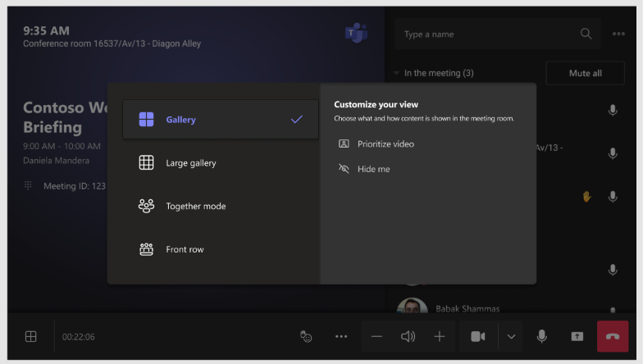Click the Meeting ID dial pad icon

click(28, 185)
